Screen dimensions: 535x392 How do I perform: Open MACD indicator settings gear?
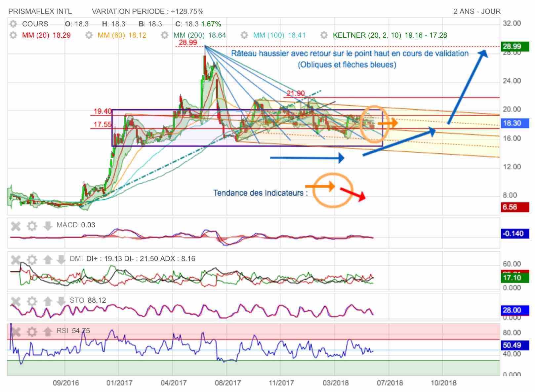32,226
